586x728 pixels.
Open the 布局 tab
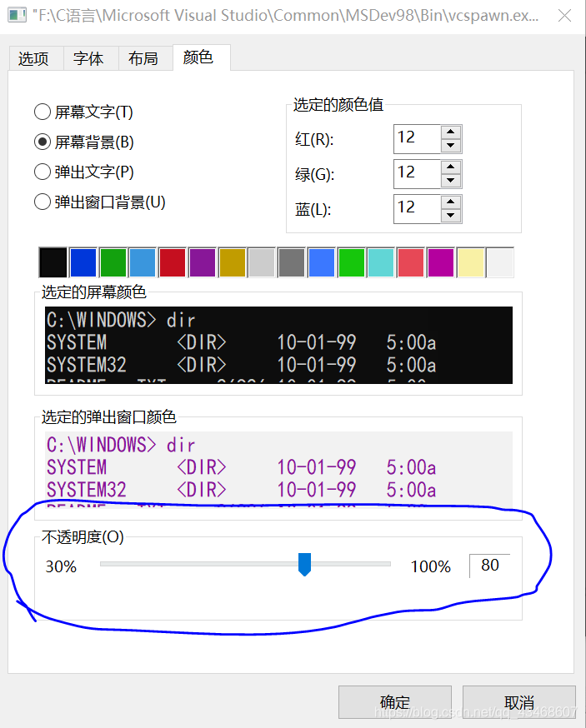click(x=145, y=58)
